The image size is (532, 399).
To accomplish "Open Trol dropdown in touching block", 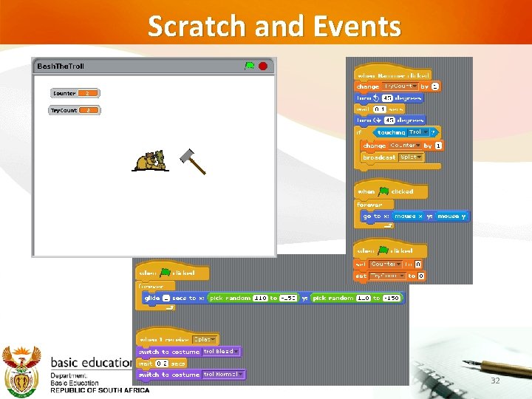I will tap(418, 132).
